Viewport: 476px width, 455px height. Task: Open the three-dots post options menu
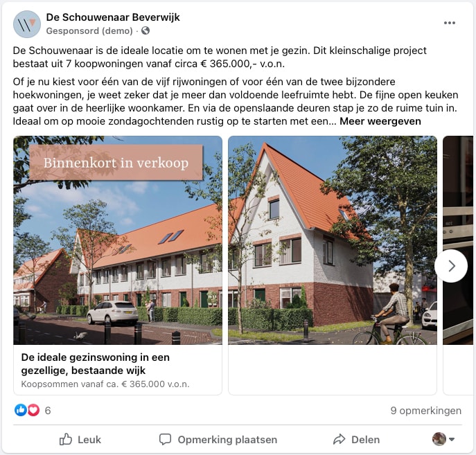point(449,23)
